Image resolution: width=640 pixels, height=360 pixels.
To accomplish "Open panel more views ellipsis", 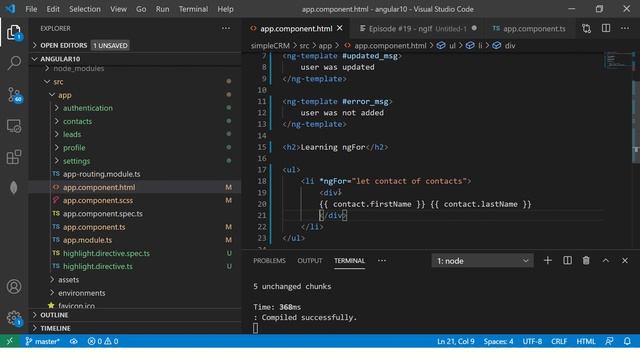I will pos(382,260).
